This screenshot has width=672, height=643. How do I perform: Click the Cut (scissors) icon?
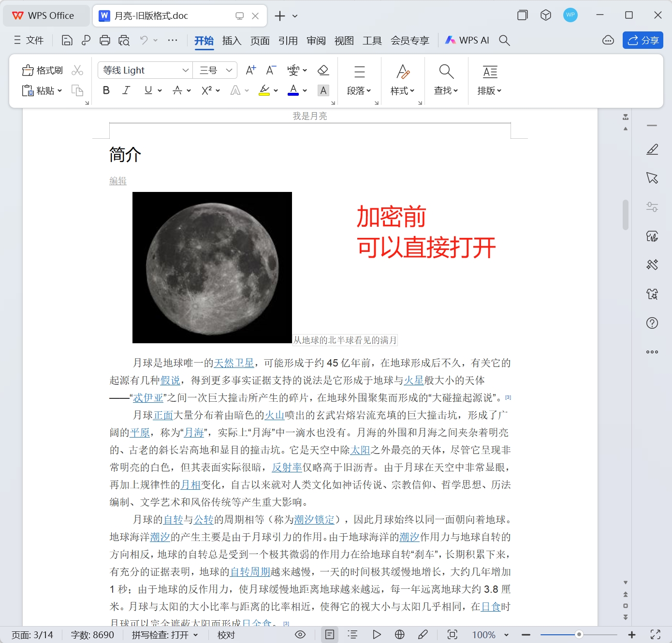[77, 70]
